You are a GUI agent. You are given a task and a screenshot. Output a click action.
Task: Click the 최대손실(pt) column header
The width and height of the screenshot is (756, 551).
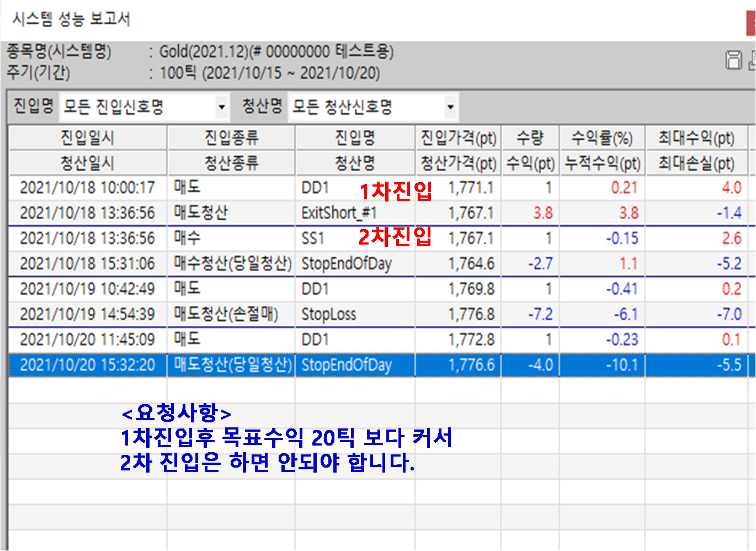point(696,163)
